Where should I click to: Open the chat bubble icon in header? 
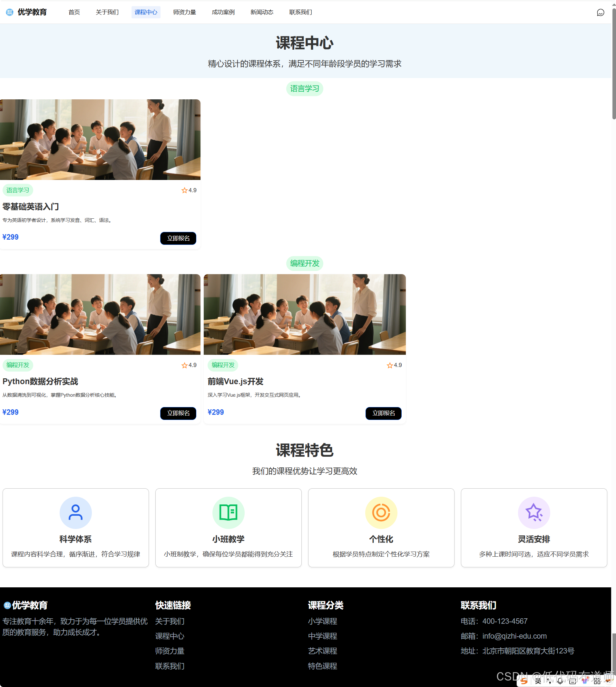[601, 13]
